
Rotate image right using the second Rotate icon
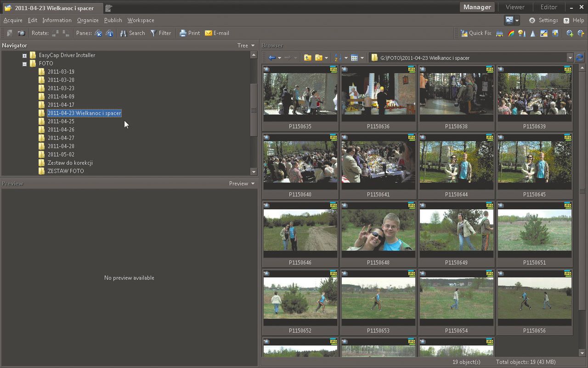point(66,33)
